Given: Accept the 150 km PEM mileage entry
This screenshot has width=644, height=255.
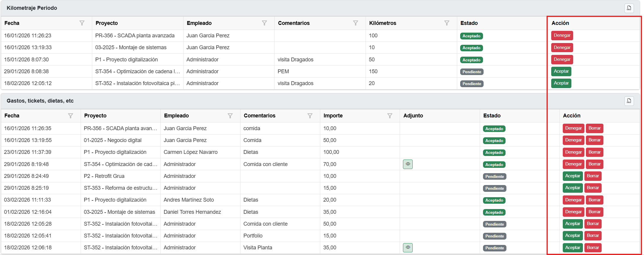Looking at the screenshot, I should [561, 71].
